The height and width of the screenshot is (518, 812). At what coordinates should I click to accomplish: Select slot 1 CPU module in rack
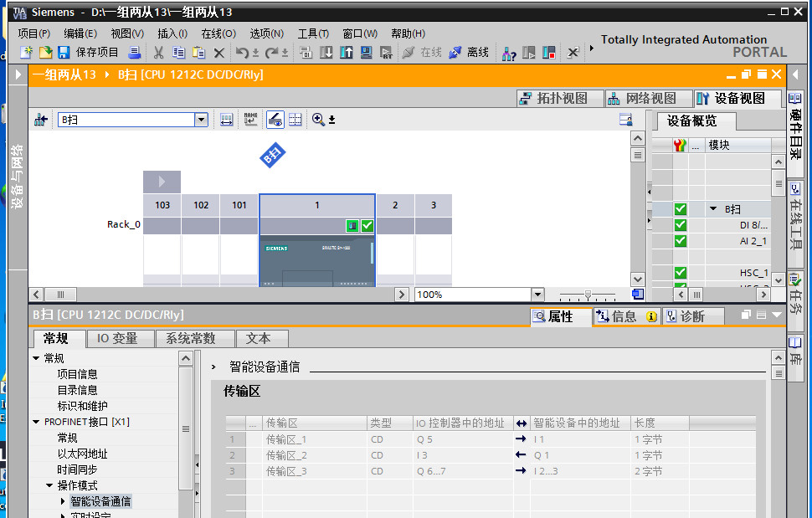(317, 240)
